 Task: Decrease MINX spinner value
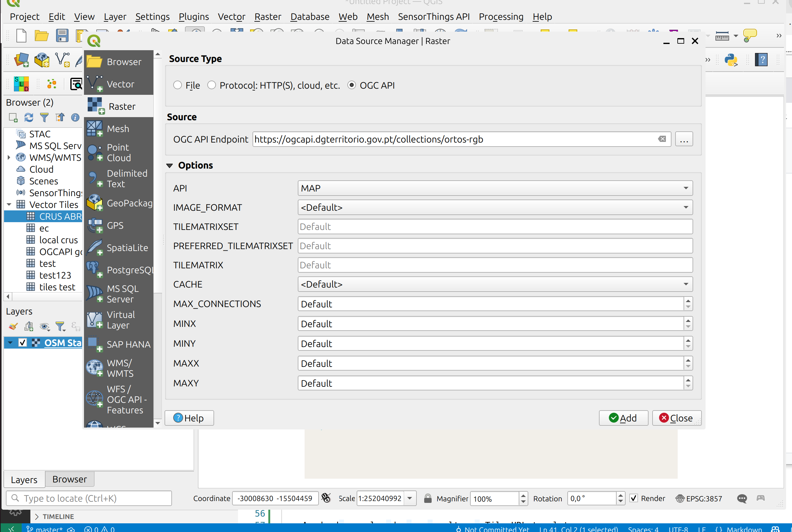[x=688, y=327]
